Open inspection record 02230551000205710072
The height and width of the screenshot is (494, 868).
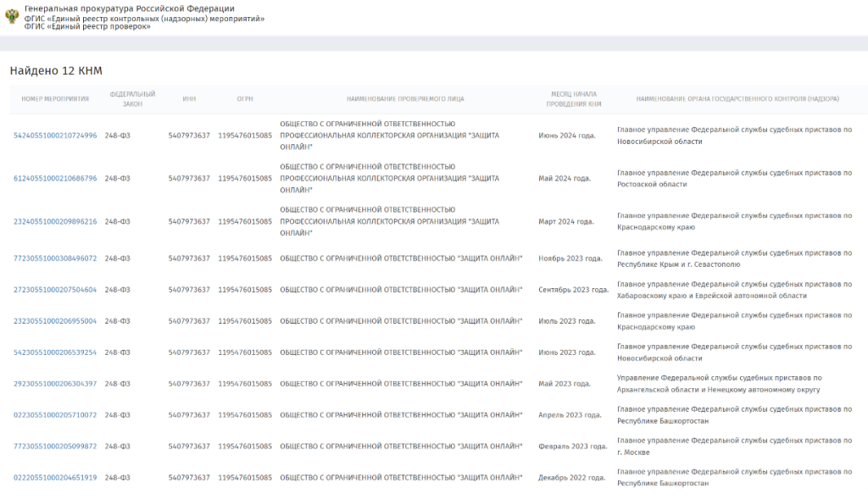tap(55, 415)
